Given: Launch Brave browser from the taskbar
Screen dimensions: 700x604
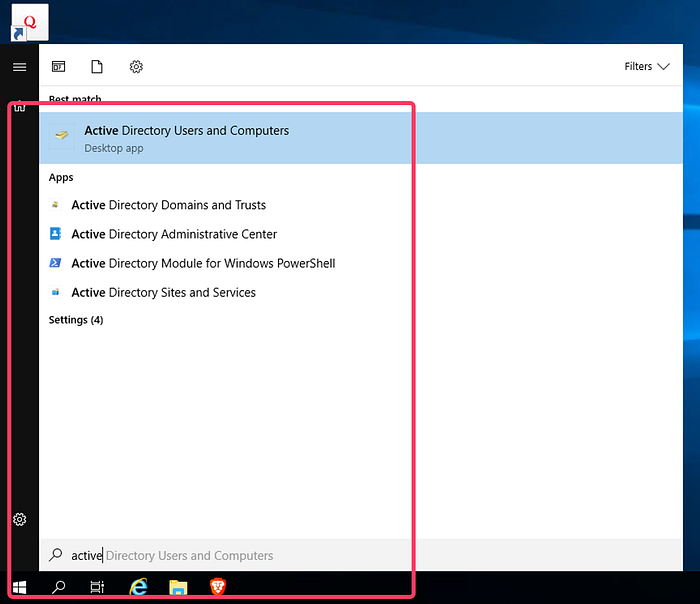Looking at the screenshot, I should tap(218, 587).
